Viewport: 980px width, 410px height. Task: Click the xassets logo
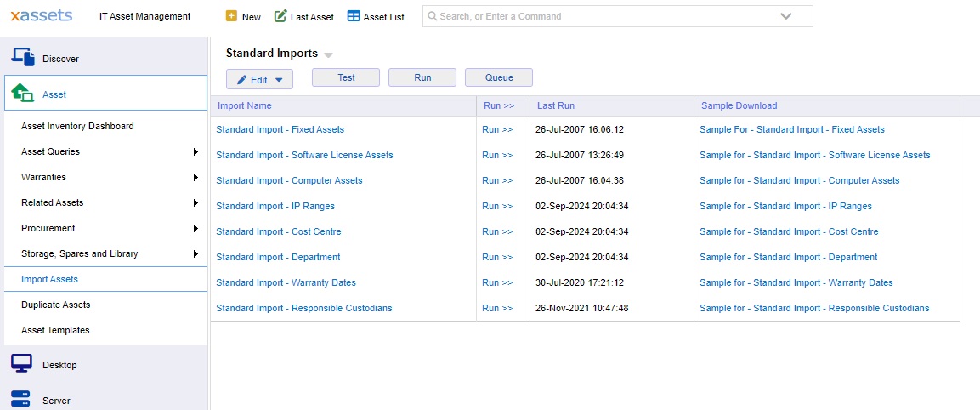click(x=42, y=15)
